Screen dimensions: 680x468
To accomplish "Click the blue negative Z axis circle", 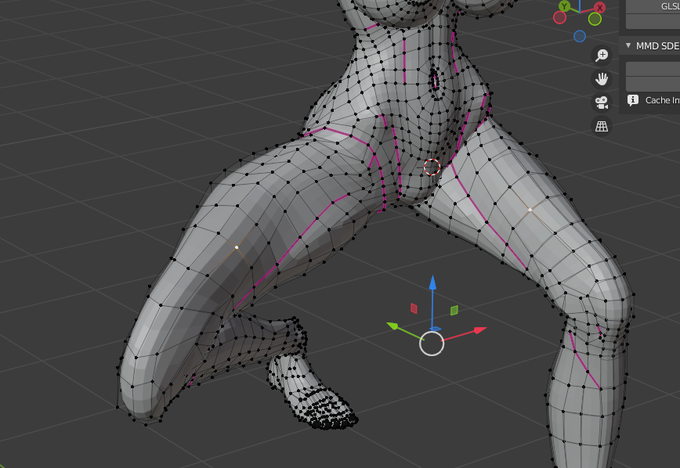I will point(579,36).
